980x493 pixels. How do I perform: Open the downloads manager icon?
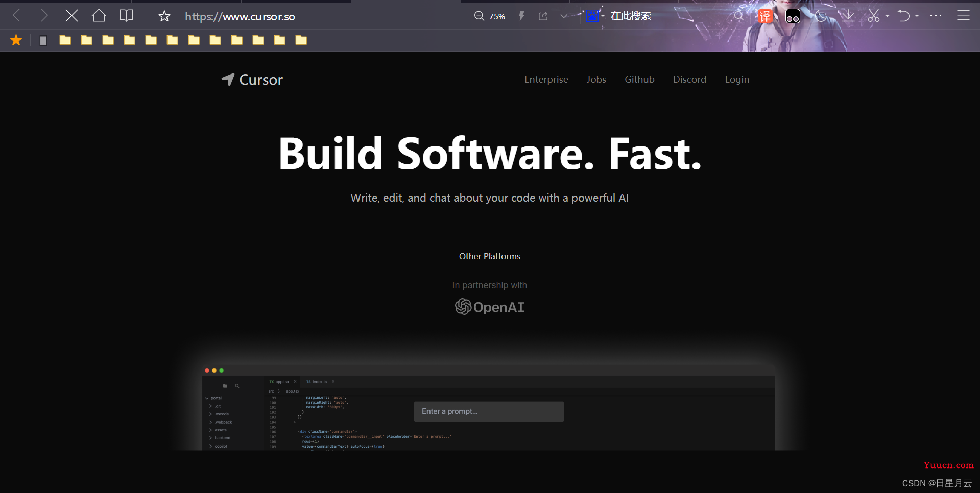coord(848,16)
